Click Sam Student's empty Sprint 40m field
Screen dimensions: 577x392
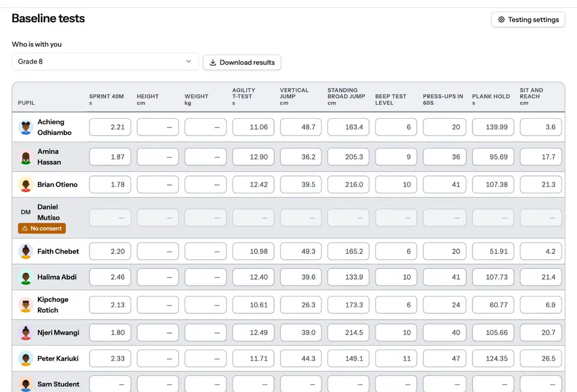(x=110, y=384)
